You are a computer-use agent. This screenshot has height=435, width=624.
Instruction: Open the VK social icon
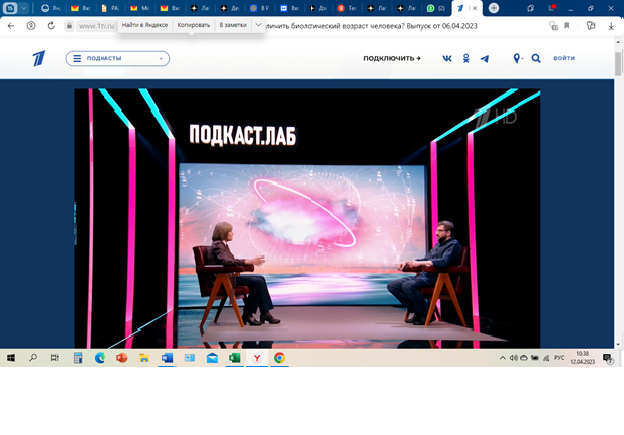447,58
